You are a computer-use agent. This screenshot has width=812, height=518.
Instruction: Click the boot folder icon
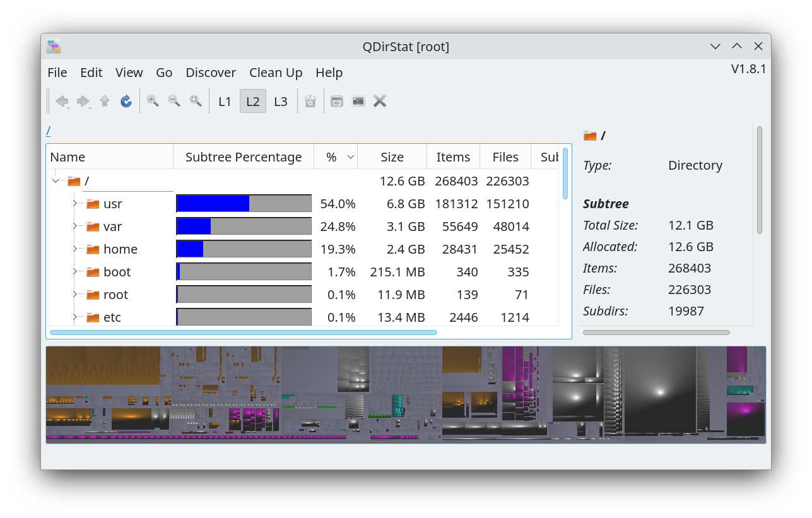click(93, 272)
